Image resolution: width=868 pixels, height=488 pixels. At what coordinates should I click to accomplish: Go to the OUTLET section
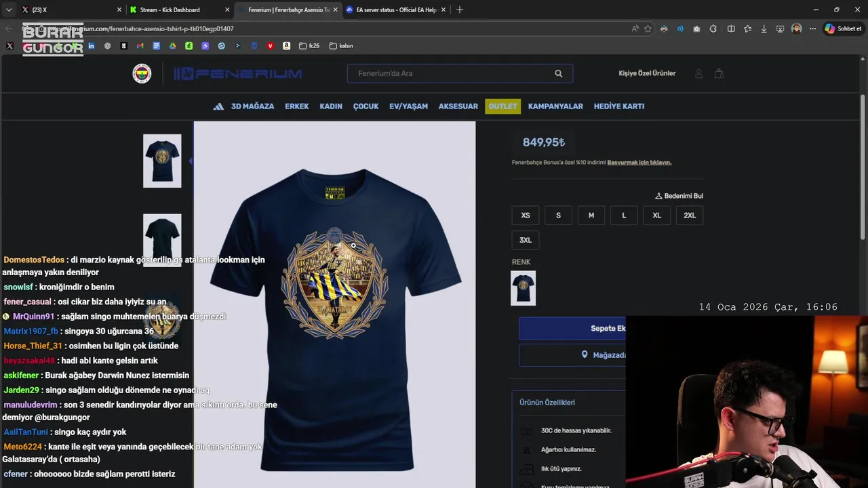[502, 106]
